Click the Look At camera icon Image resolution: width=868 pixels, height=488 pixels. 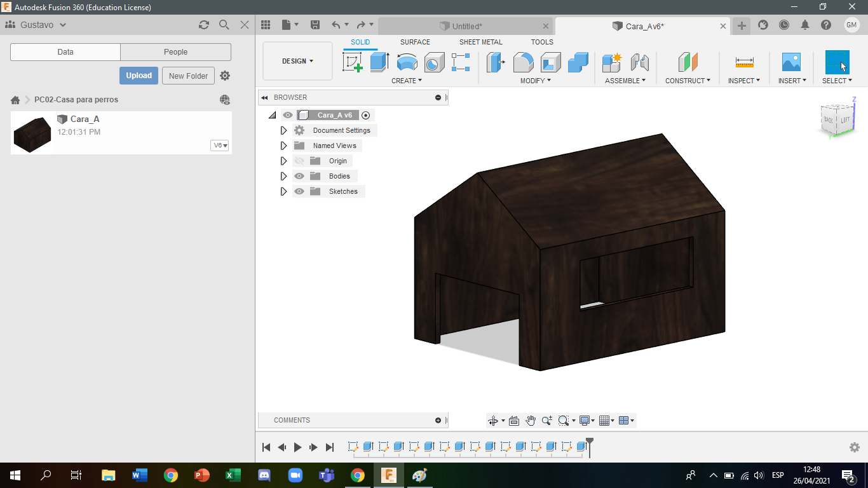point(514,421)
